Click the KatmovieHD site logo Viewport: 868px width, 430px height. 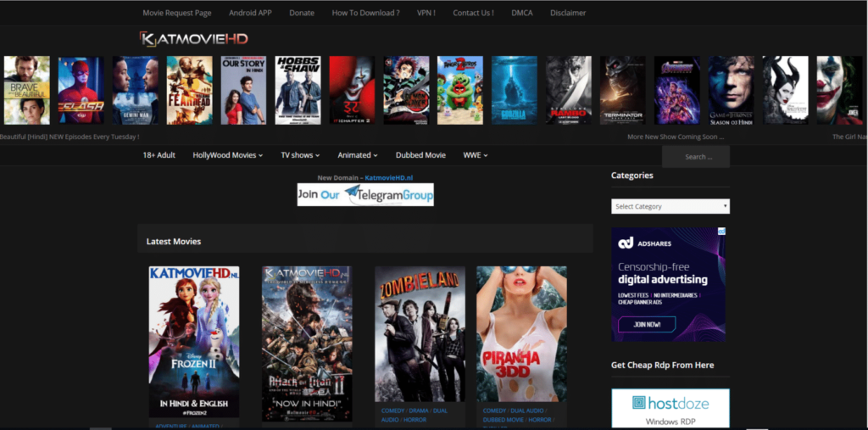click(x=194, y=39)
